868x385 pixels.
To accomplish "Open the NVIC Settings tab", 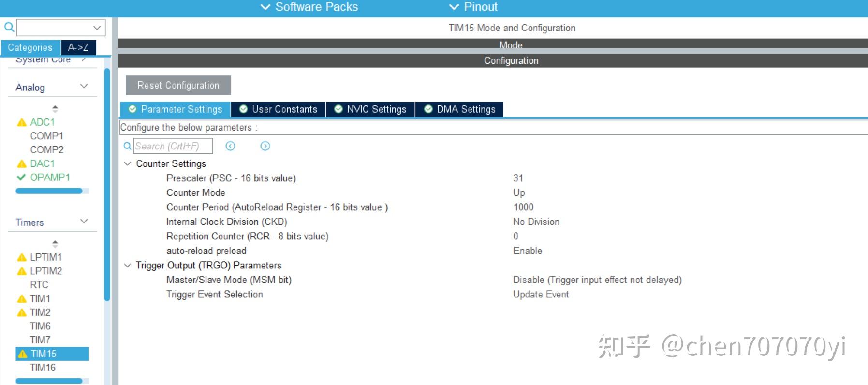I will (370, 109).
